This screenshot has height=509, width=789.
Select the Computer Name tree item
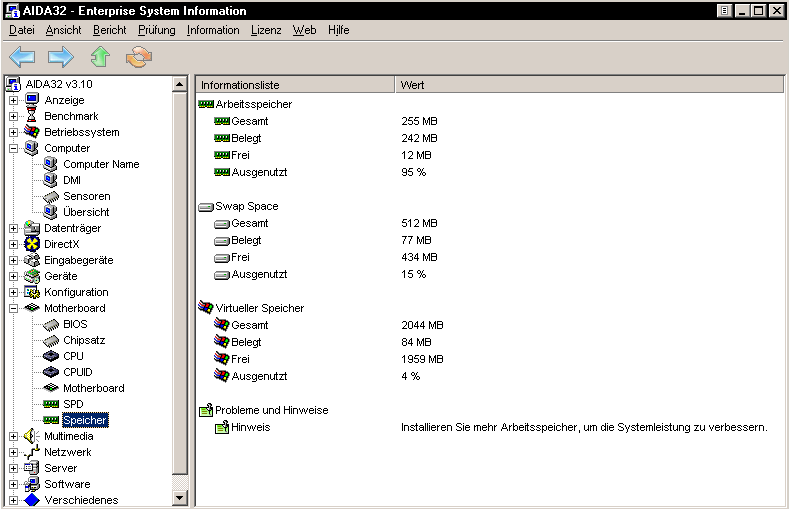point(101,164)
